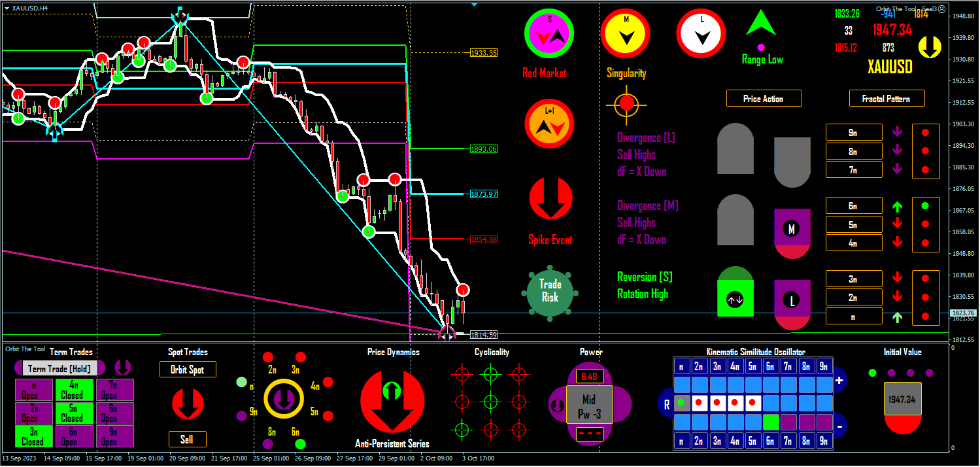Click the green Range Low arrow icon
This screenshot has height=467, width=980.
761,24
